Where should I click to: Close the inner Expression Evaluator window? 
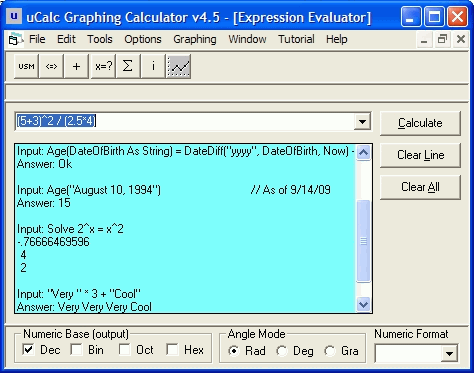pyautogui.click(x=461, y=39)
